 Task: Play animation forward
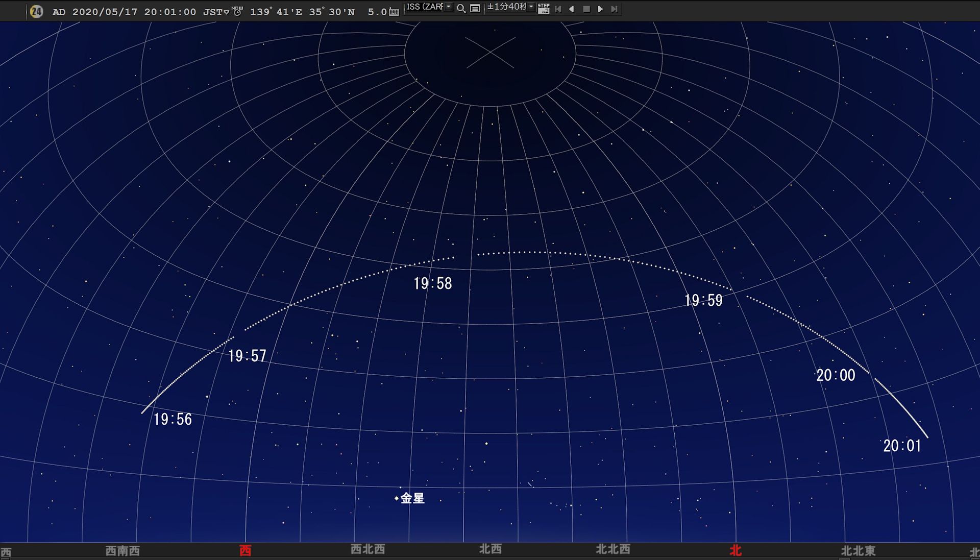(600, 9)
